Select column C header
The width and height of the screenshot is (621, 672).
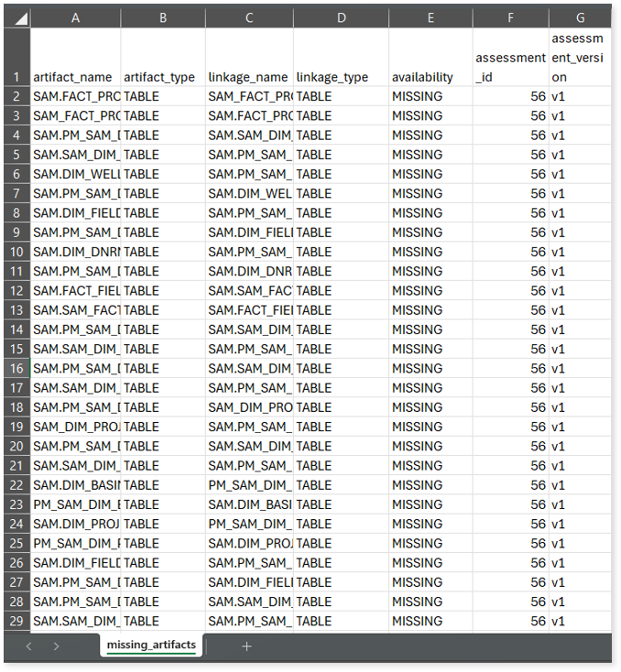tap(249, 18)
